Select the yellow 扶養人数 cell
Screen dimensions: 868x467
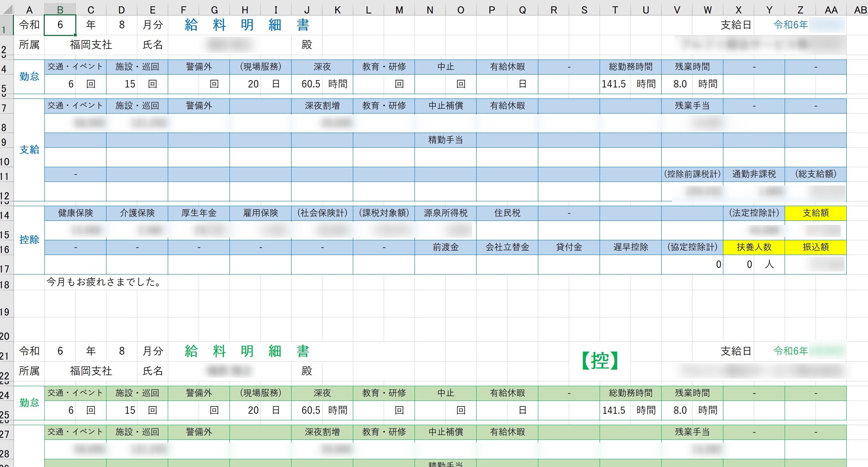click(754, 247)
